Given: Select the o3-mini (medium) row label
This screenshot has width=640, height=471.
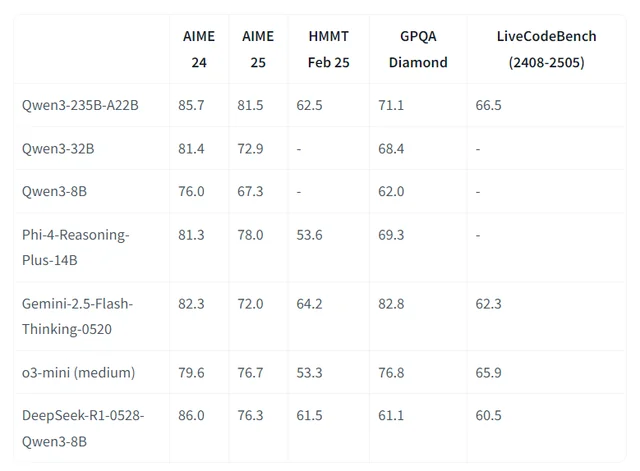Looking at the screenshot, I should point(78,372).
